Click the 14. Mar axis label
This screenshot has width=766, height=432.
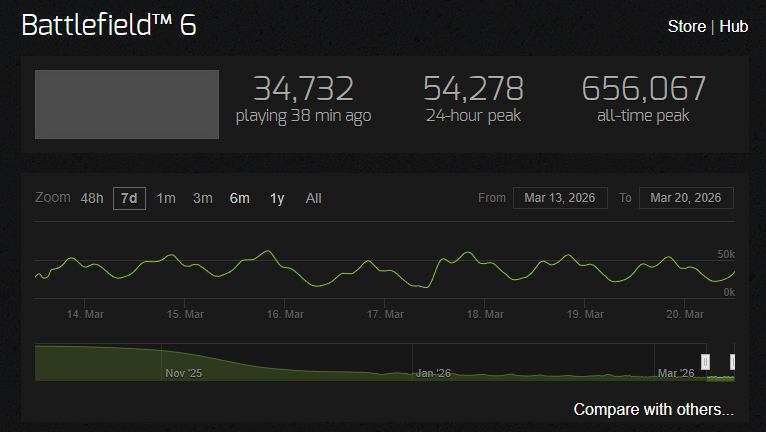85,314
